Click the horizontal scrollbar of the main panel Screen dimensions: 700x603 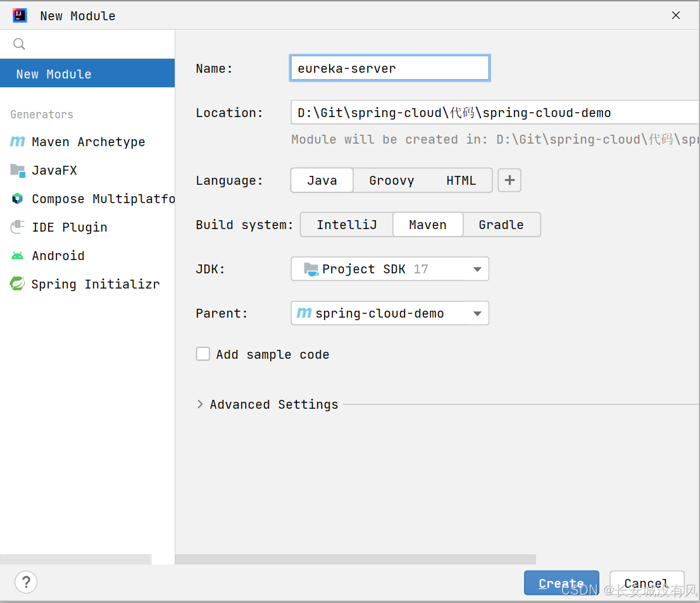pos(355,559)
